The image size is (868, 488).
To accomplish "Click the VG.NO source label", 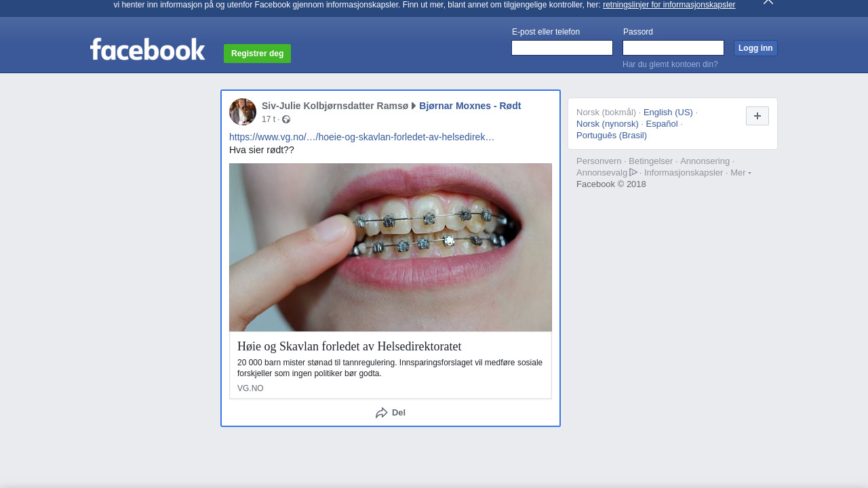I will click(x=250, y=388).
